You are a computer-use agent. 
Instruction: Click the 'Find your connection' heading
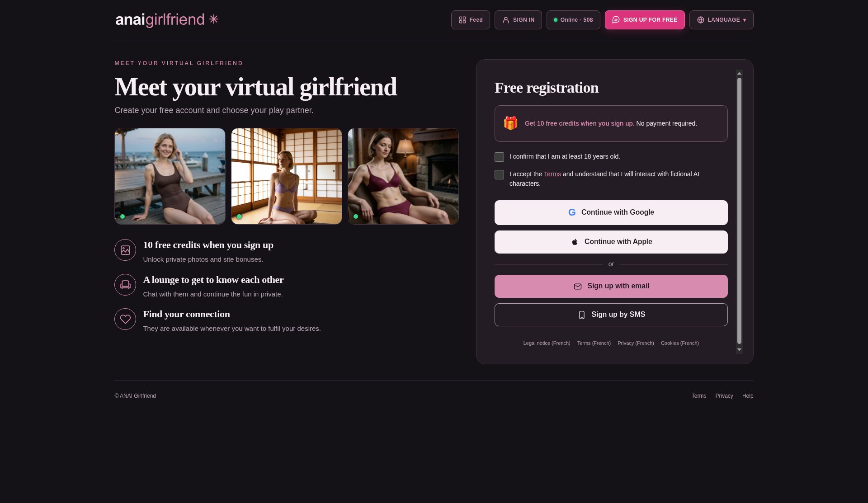tap(186, 314)
